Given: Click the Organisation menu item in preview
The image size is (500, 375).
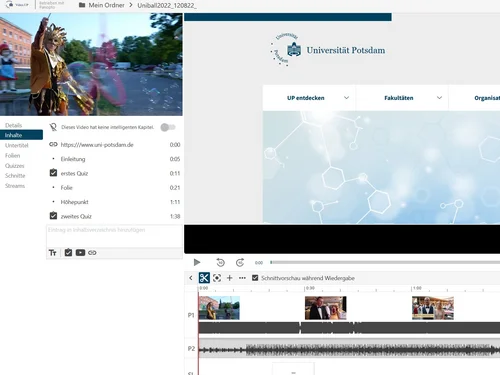Looking at the screenshot, I should pos(487,98).
